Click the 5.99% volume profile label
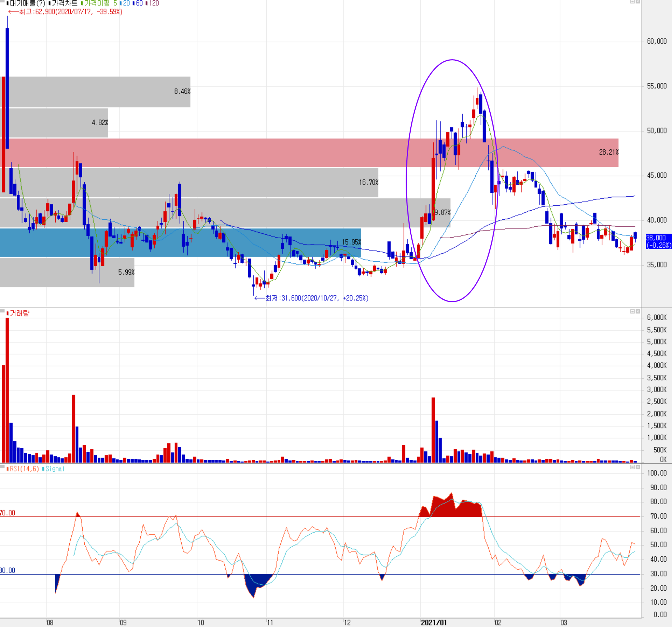Viewport: 672px width, 627px height. (126, 272)
